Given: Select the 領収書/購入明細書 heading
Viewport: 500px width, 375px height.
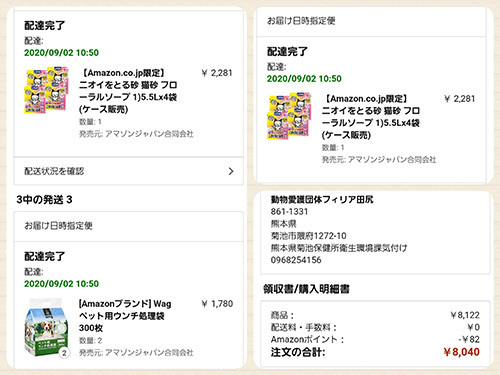Looking at the screenshot, I should click(306, 289).
